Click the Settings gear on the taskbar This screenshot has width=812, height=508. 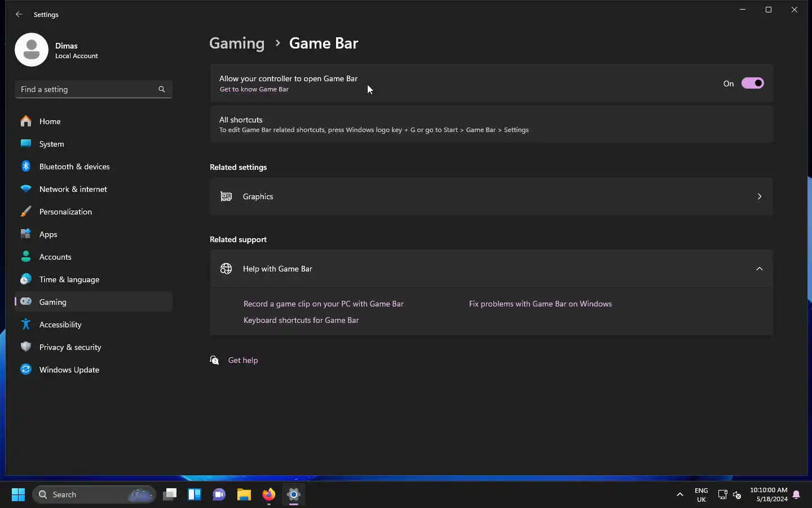point(294,494)
